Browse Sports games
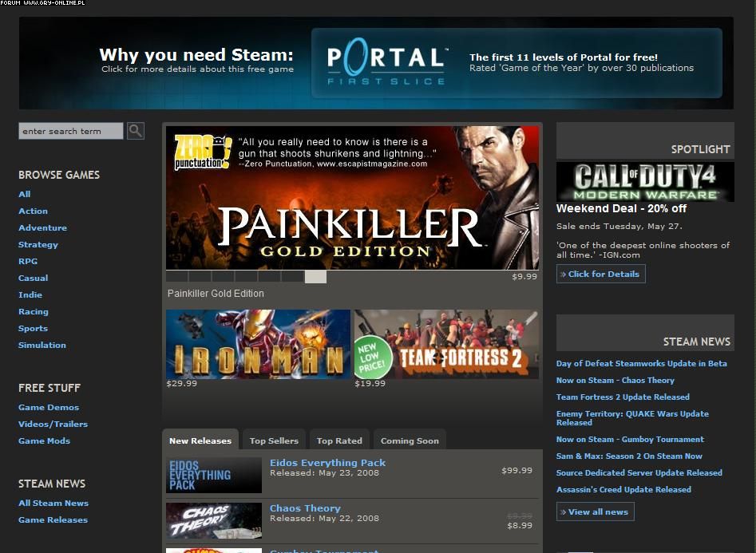756x553 pixels. tap(34, 328)
